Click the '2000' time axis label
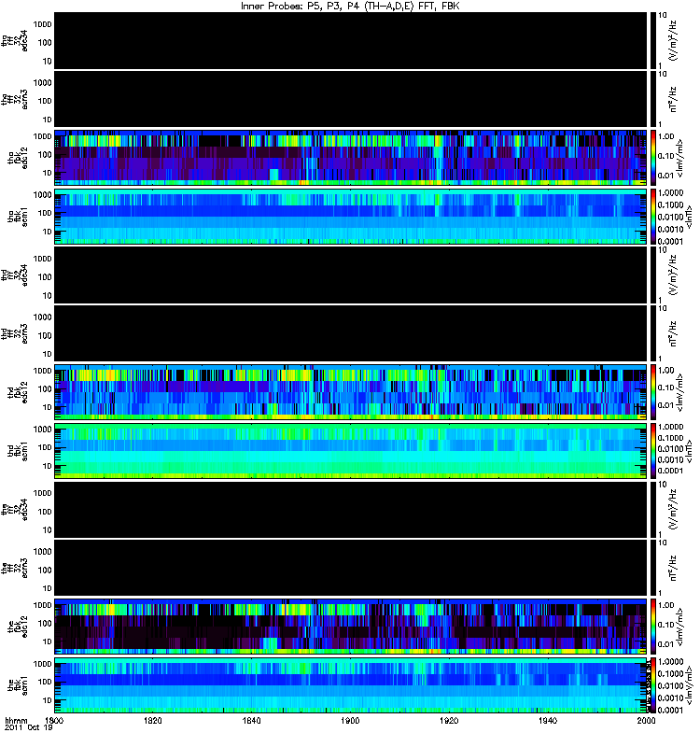Image resolution: width=700 pixels, height=747 pixels. (x=646, y=720)
